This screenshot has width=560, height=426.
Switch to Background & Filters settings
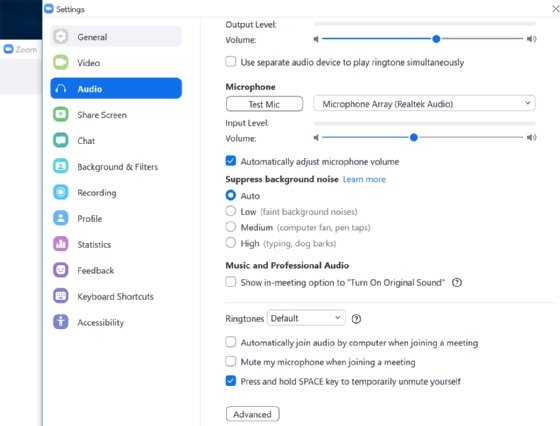(x=116, y=166)
